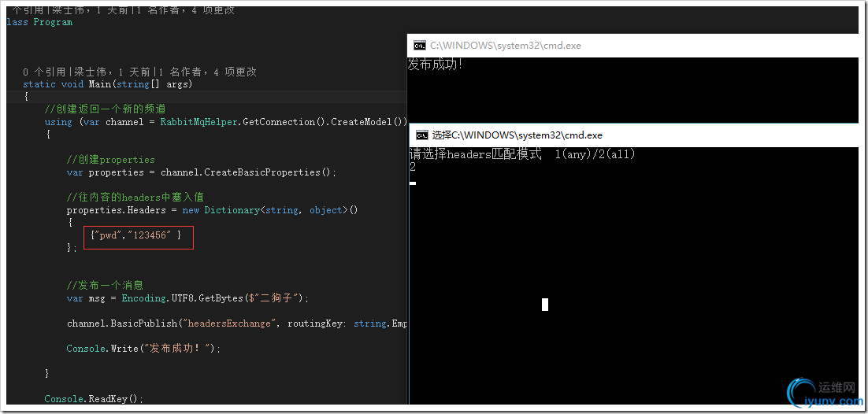The image size is (868, 414).
Task: Click the "headersExchange" string literal
Action: tap(230, 323)
